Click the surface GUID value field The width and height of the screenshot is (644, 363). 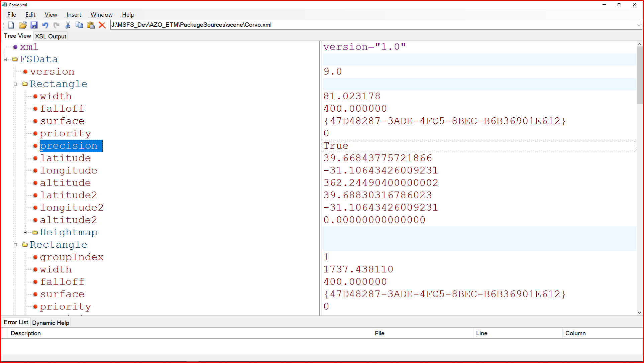[x=444, y=121]
